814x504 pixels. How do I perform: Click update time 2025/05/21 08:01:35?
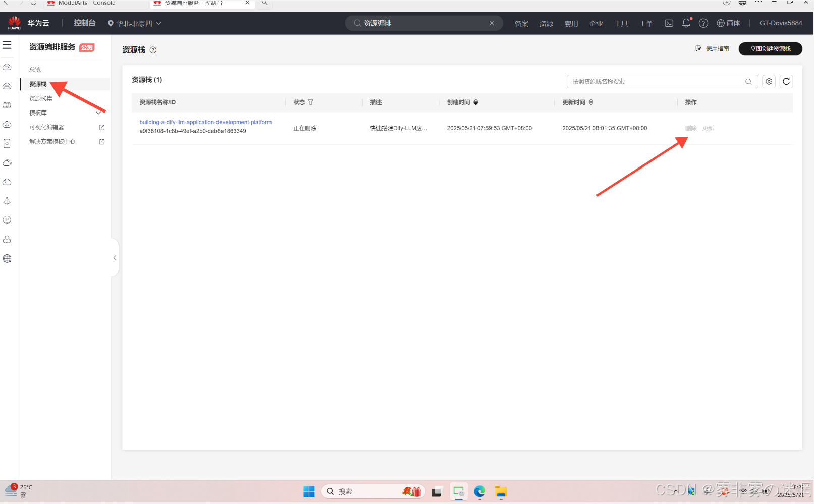click(x=605, y=128)
